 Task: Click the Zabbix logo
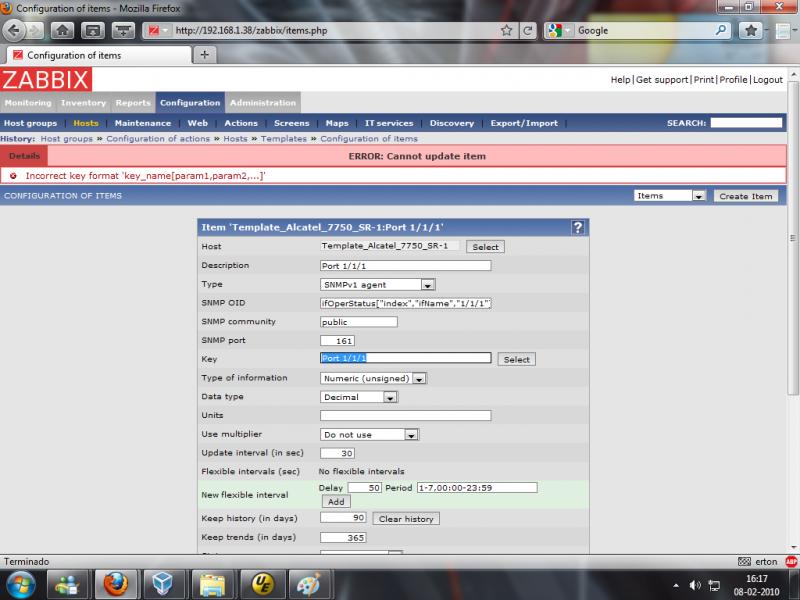(46, 80)
